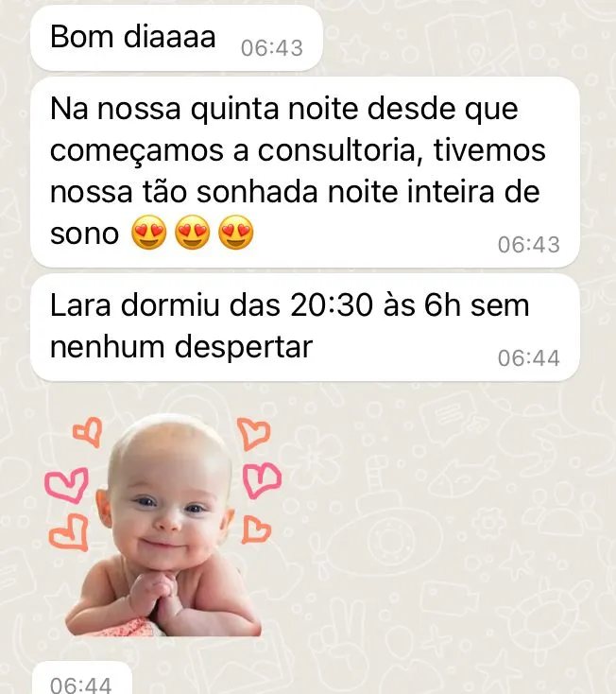Viewport: 616px width, 694px height.
Task: Tap the 06:43 timestamp after the emojis
Action: [x=529, y=244]
